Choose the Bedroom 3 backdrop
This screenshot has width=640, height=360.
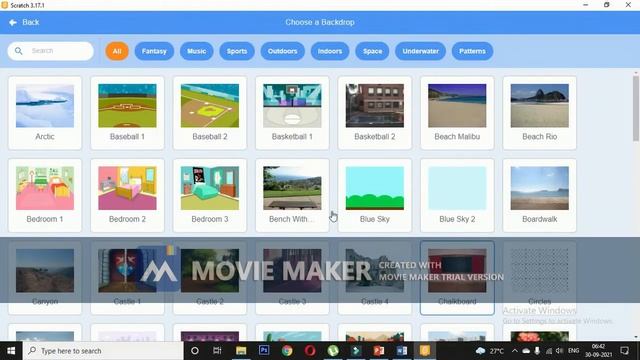click(x=210, y=196)
